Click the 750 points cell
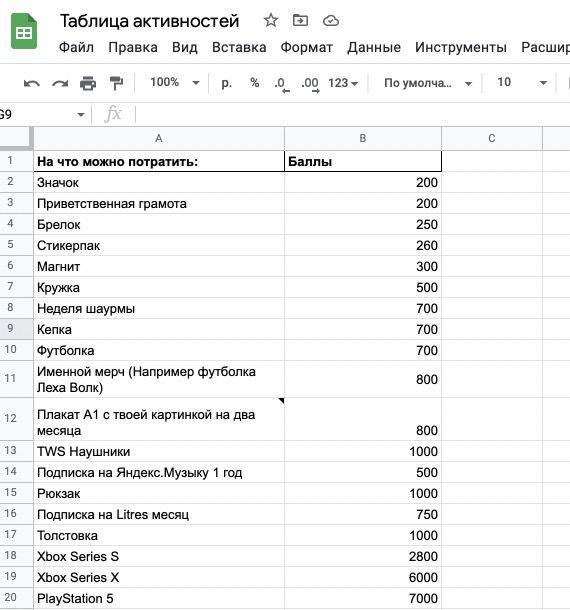The image size is (570, 610). [363, 514]
